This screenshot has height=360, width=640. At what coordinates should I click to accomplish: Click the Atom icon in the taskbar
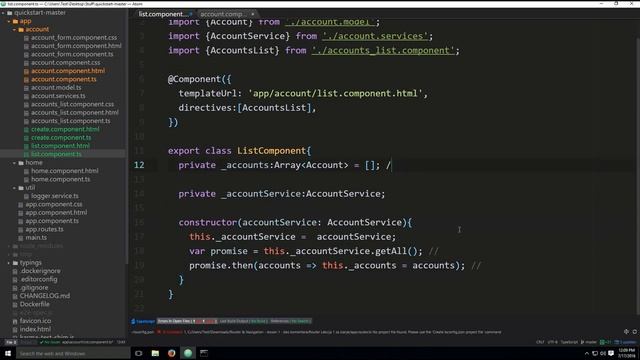point(188,353)
